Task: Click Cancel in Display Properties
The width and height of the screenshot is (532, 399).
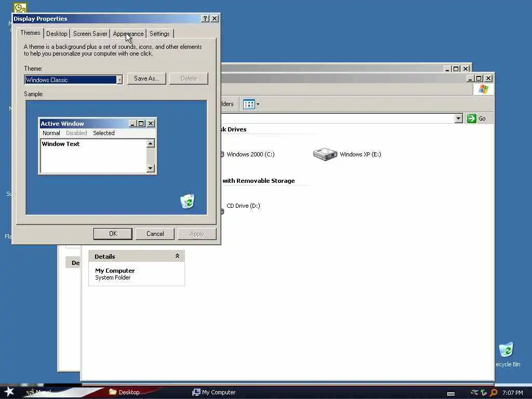Action: point(155,234)
